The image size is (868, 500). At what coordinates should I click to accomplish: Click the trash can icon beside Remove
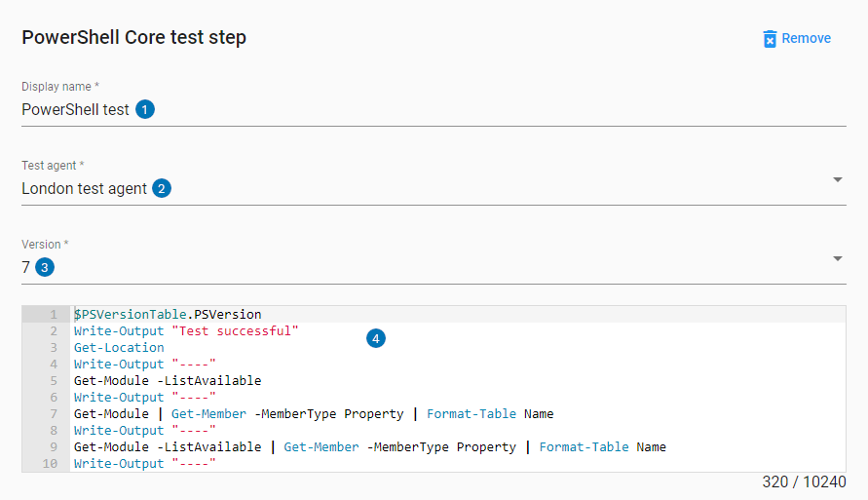pyautogui.click(x=770, y=38)
